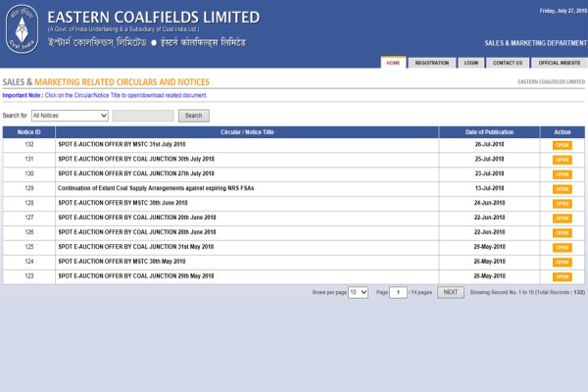Click the Sales & Marketing Department header text
Viewport: 588px width, 392px height.
coord(535,43)
